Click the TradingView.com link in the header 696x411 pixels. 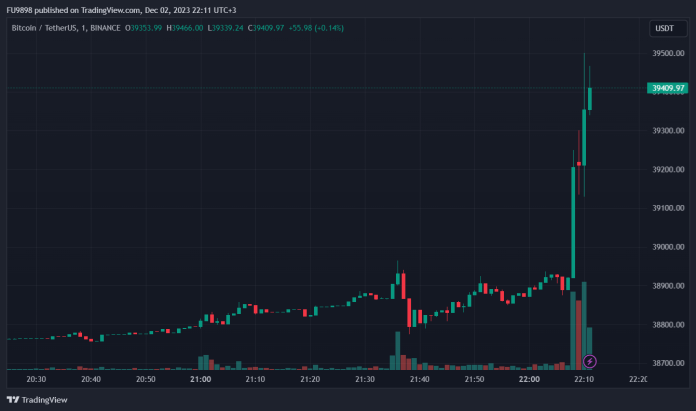(x=112, y=9)
